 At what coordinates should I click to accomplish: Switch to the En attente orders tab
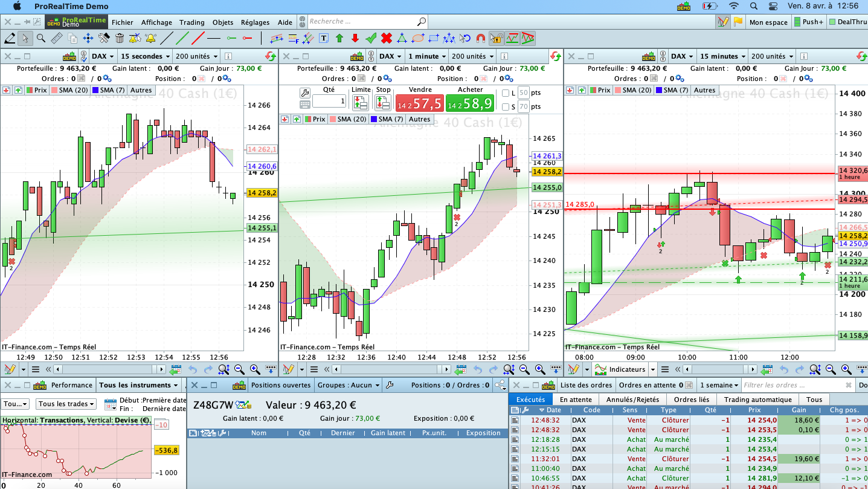[x=576, y=399]
